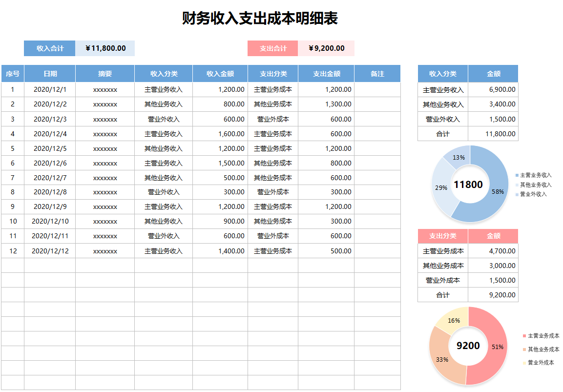Click the 9200 center label of expense chart
Viewport: 563px width, 392px height.
(468, 346)
